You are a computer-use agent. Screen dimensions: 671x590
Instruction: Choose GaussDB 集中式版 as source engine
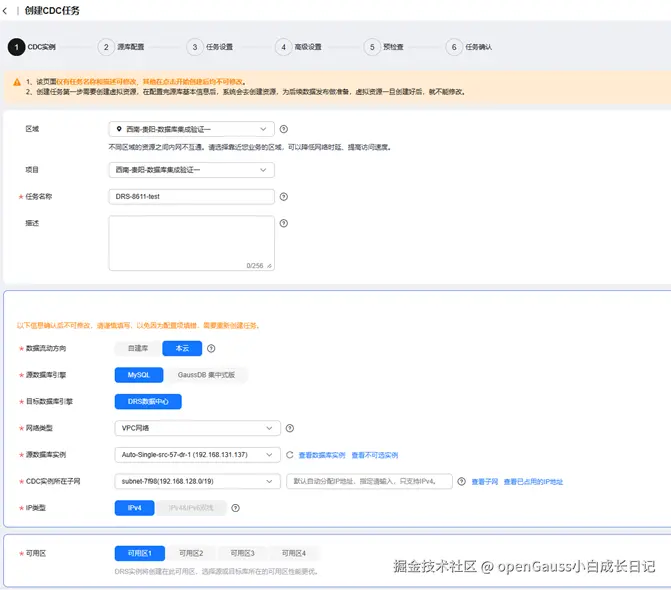pyautogui.click(x=206, y=375)
